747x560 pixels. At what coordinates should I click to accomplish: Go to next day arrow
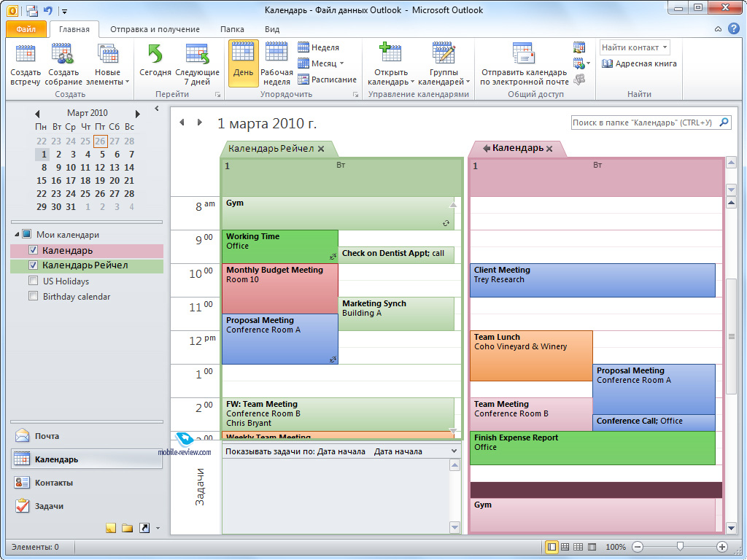[x=200, y=122]
